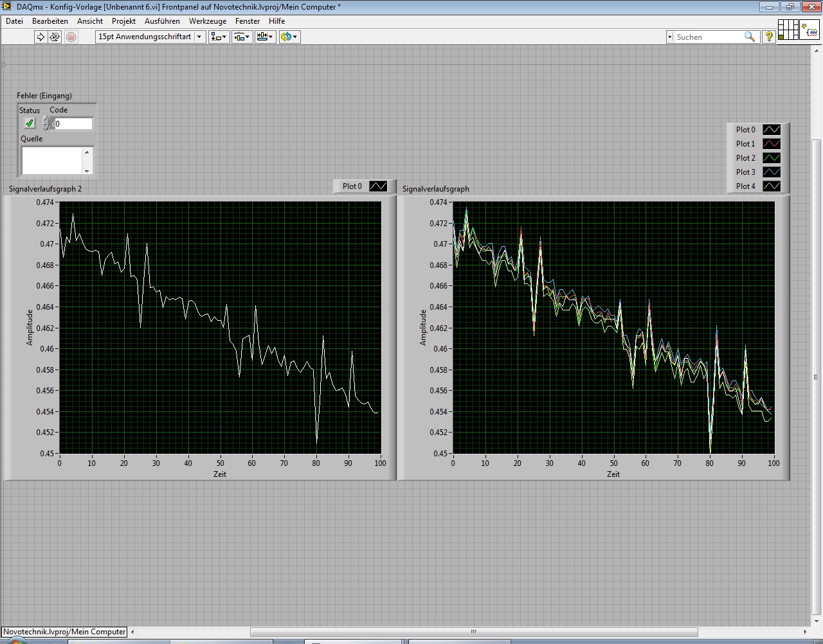Open the font dropdown 15pt Anwendungsschriftart
This screenshot has height=644, width=823.
tap(150, 37)
